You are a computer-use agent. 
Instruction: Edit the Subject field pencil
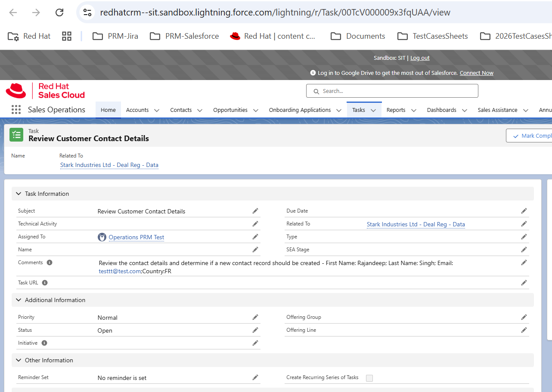(x=255, y=211)
